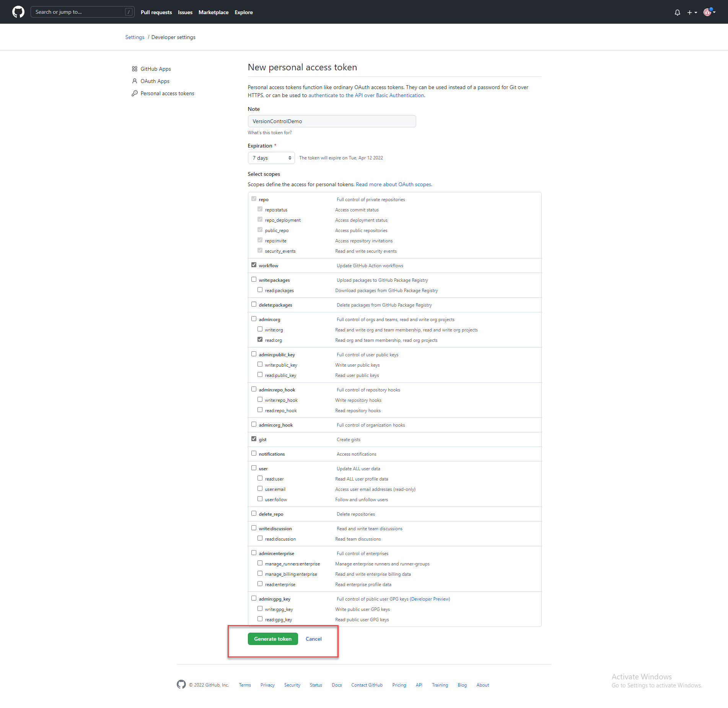Click the GitHub logo in header

pyautogui.click(x=18, y=12)
